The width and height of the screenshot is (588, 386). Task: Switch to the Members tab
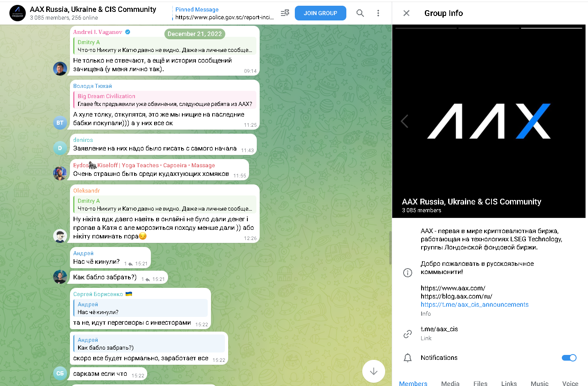point(413,383)
